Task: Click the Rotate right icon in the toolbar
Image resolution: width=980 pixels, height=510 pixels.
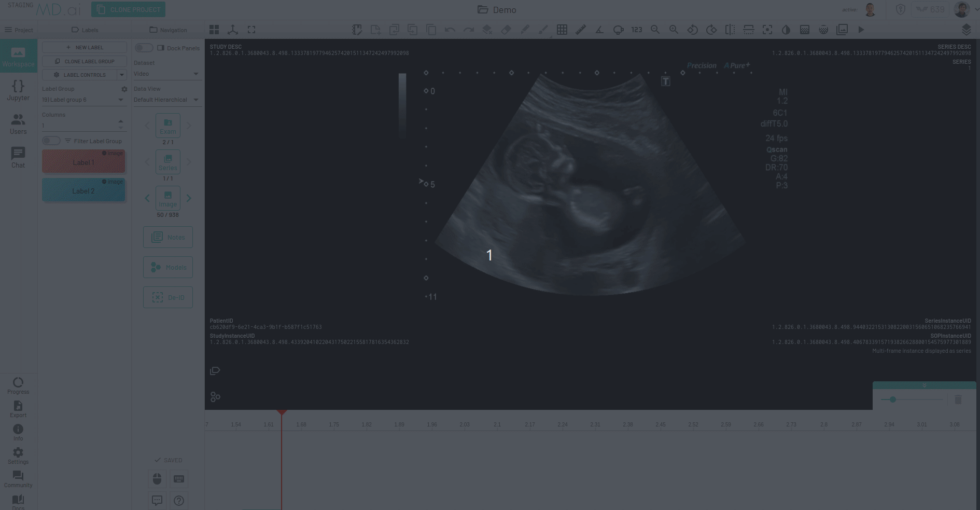Action: (x=712, y=30)
